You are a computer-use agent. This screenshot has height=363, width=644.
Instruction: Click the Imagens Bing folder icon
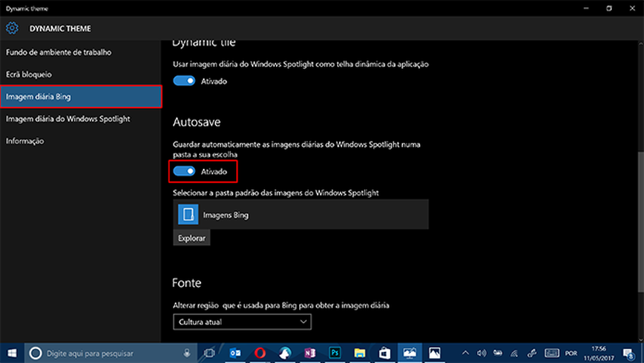188,214
